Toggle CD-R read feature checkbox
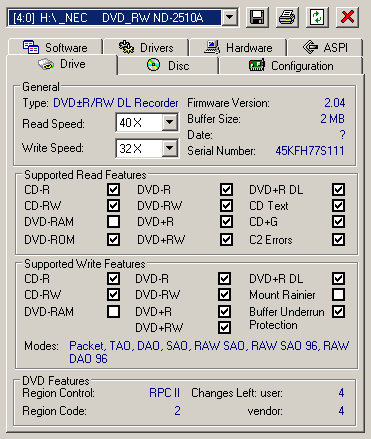 click(x=113, y=190)
